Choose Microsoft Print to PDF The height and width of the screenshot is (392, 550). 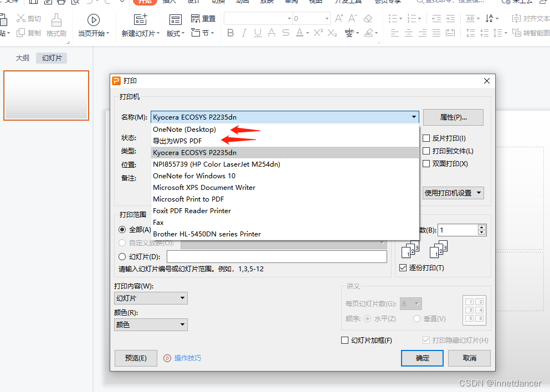click(x=285, y=199)
